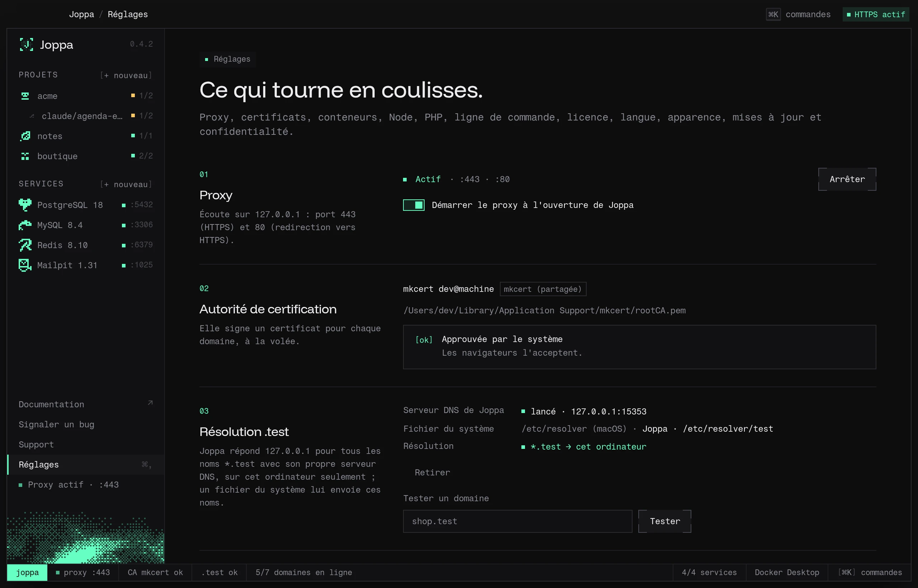Add a new service with + nouveau
This screenshot has height=588, width=918.
tap(126, 184)
